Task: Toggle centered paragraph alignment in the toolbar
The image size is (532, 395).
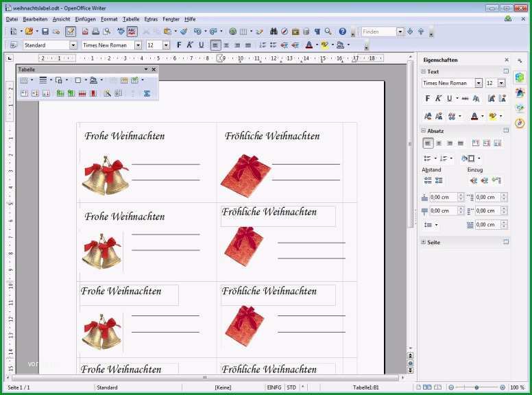Action: (226, 45)
